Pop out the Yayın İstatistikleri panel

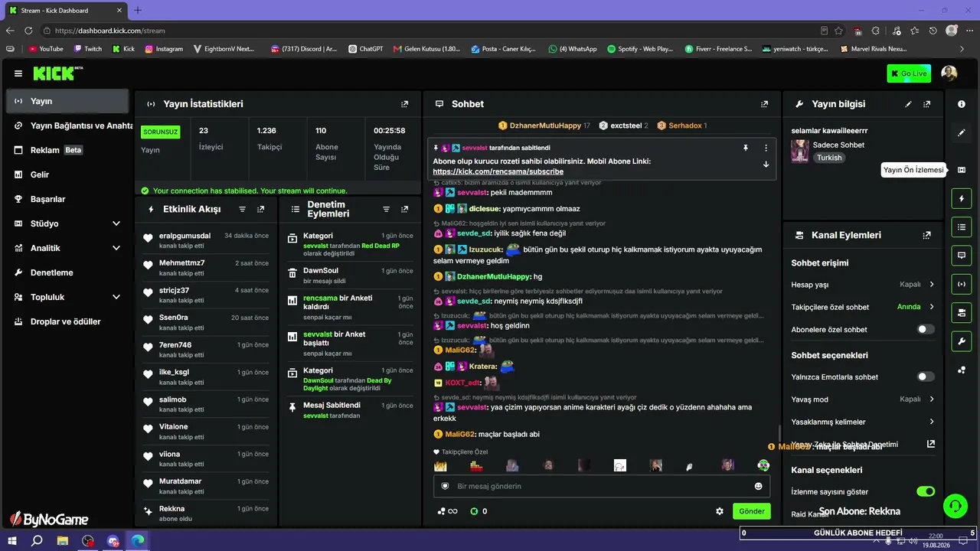(x=405, y=104)
